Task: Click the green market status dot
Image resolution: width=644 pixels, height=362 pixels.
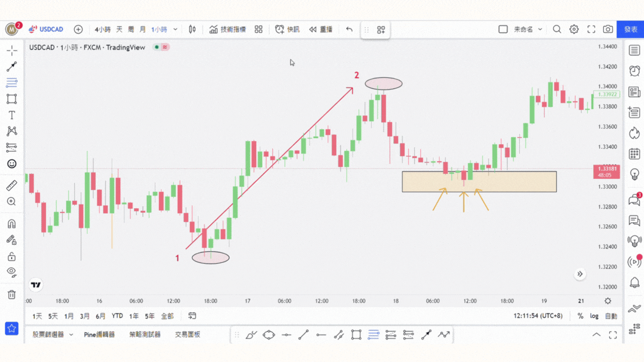Action: [x=156, y=47]
